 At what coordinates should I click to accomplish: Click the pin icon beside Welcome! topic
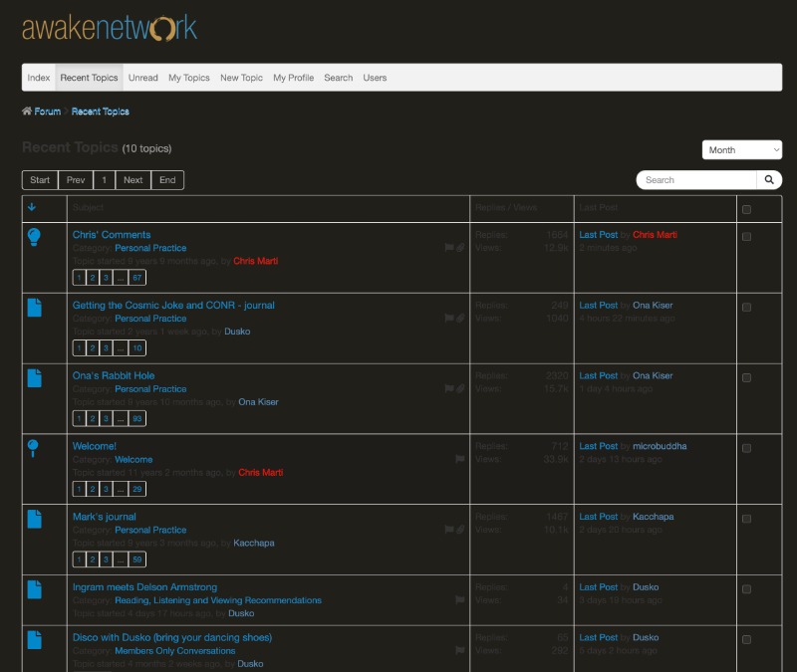coord(33,448)
